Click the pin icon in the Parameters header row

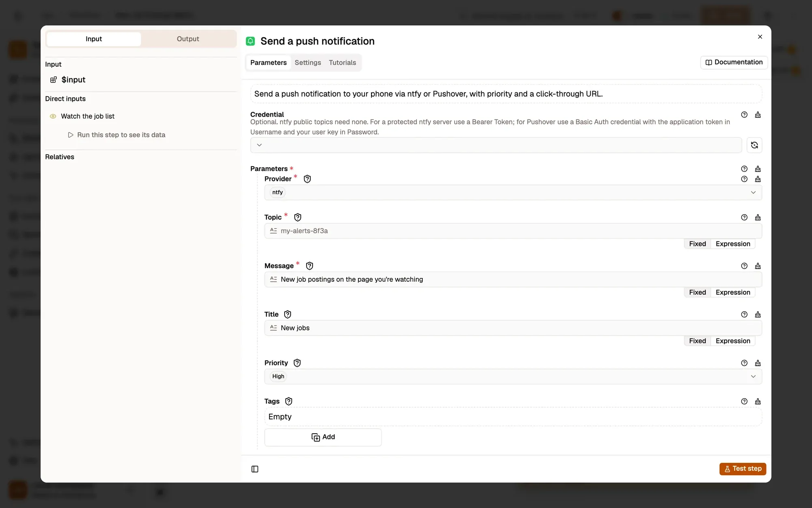pos(758,169)
